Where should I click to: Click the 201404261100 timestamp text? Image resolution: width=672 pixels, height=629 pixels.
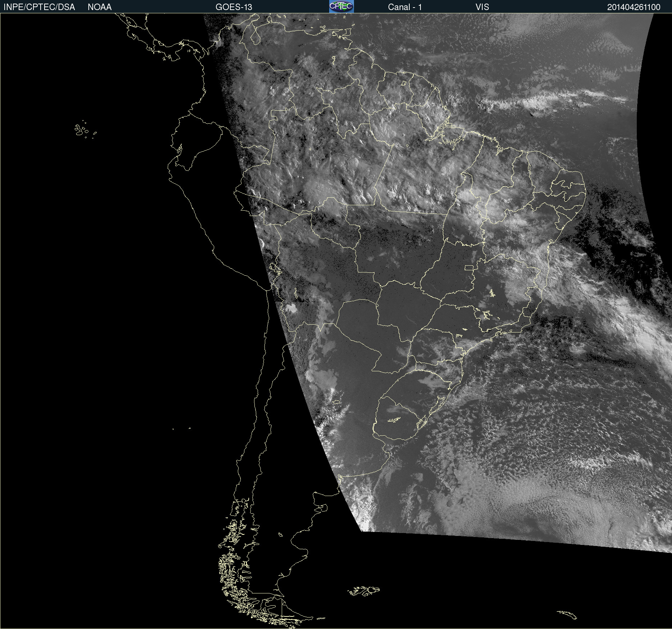tap(634, 7)
